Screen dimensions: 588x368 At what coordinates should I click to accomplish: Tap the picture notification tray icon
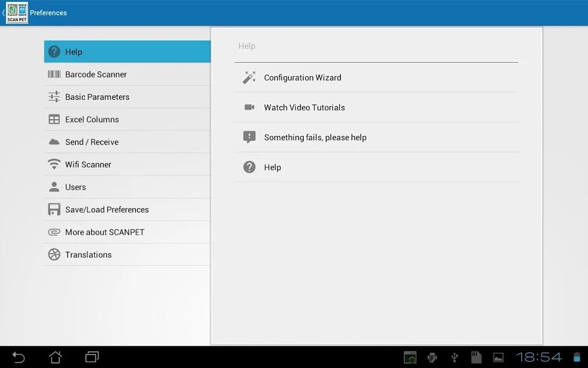coord(498,357)
